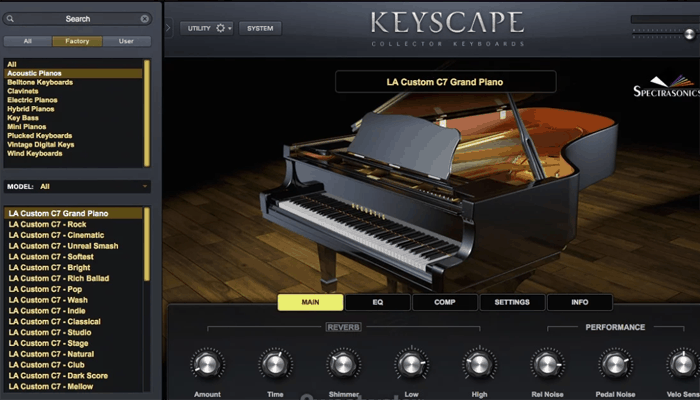Clear the search field with X
This screenshot has height=400, width=700.
[145, 19]
